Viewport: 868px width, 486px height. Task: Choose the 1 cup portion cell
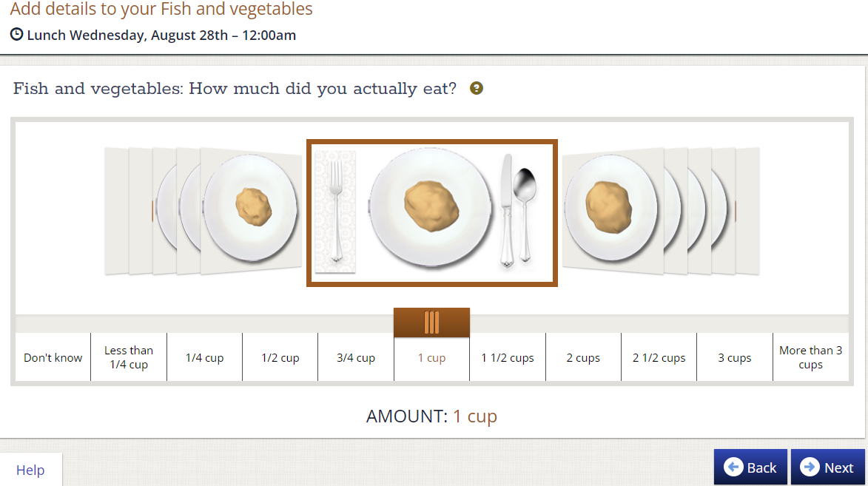pos(432,357)
